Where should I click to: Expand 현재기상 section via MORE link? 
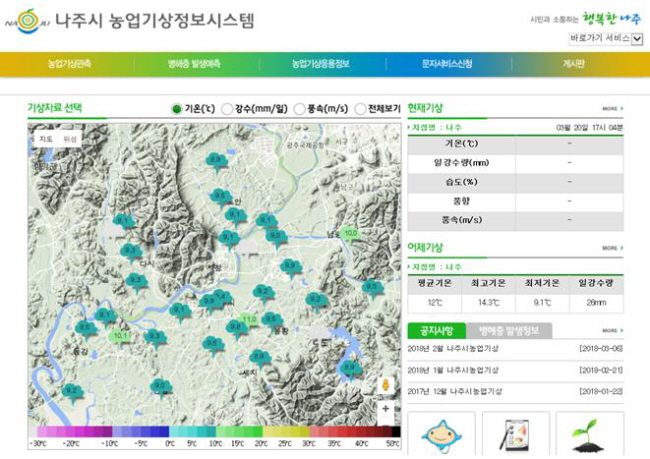[x=612, y=108]
